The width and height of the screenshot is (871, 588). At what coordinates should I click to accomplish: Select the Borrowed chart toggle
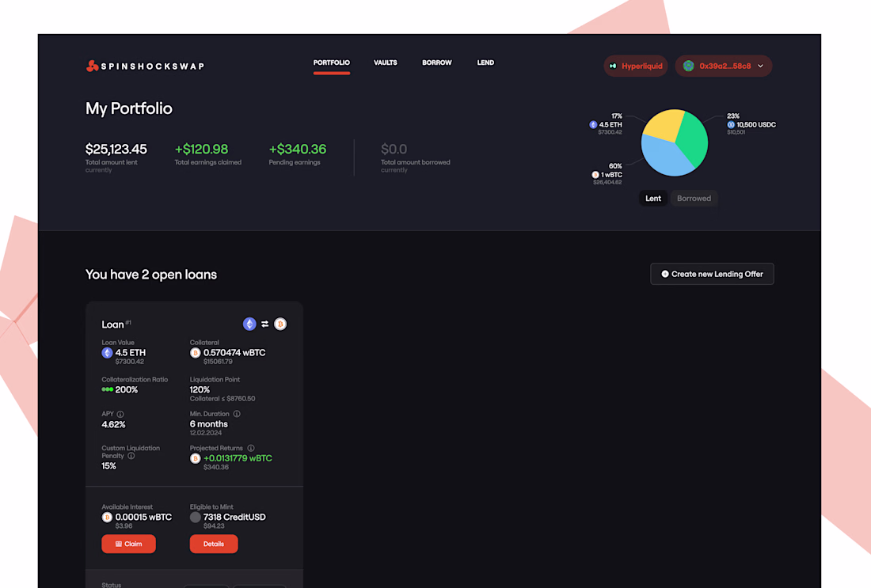pyautogui.click(x=694, y=198)
